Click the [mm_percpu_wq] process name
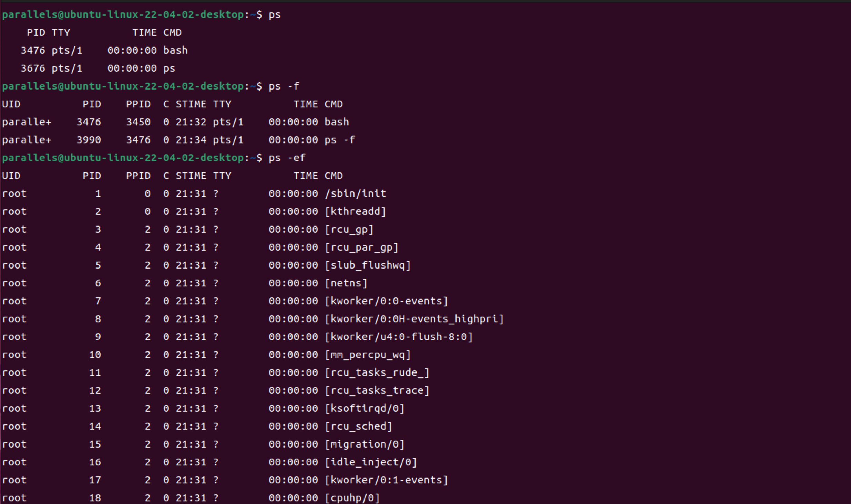851x504 pixels. click(368, 355)
